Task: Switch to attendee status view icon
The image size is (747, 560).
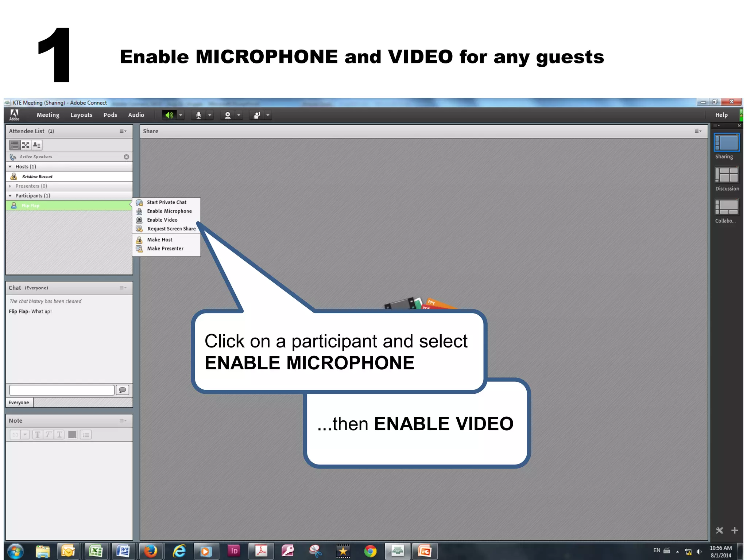Action: [x=37, y=145]
